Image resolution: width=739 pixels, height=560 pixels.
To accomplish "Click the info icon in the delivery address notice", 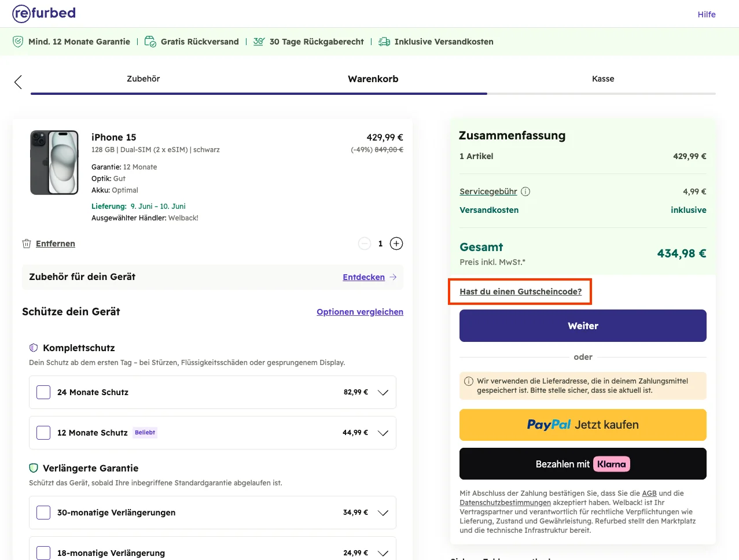I will [469, 381].
